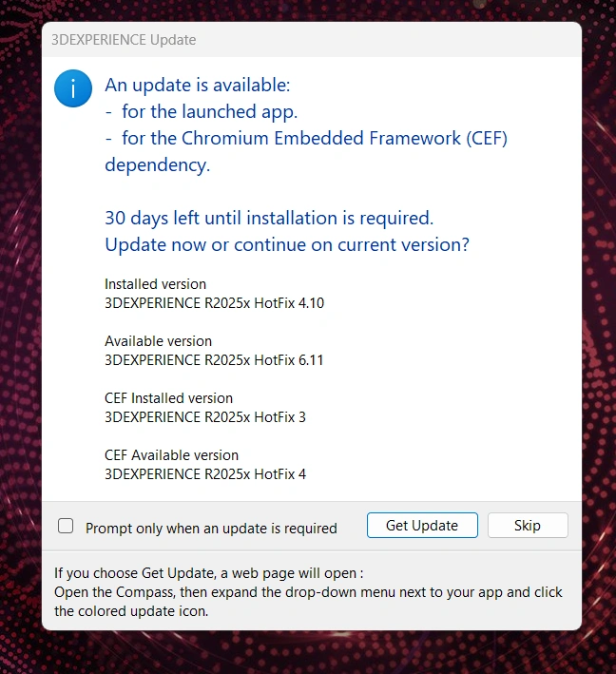
Task: Click the Chromium Embedded Framework dependency line
Action: pos(314,139)
